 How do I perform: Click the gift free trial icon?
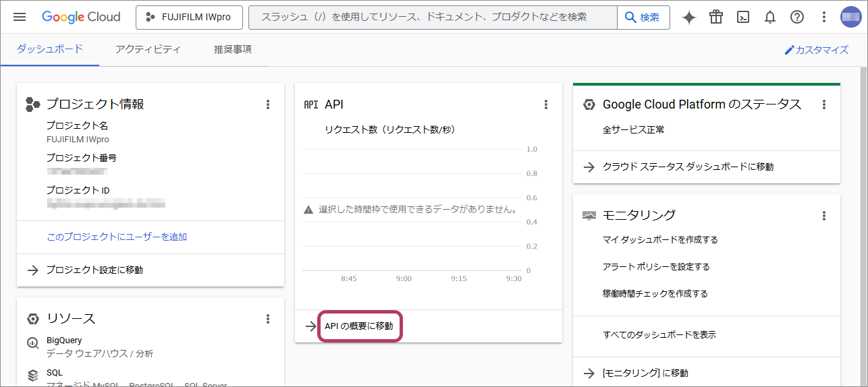click(716, 18)
